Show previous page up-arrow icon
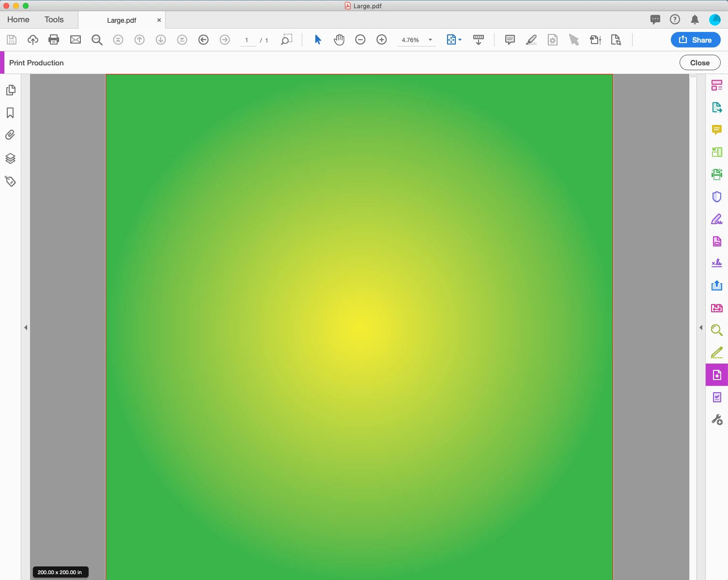The image size is (728, 580). (x=139, y=40)
